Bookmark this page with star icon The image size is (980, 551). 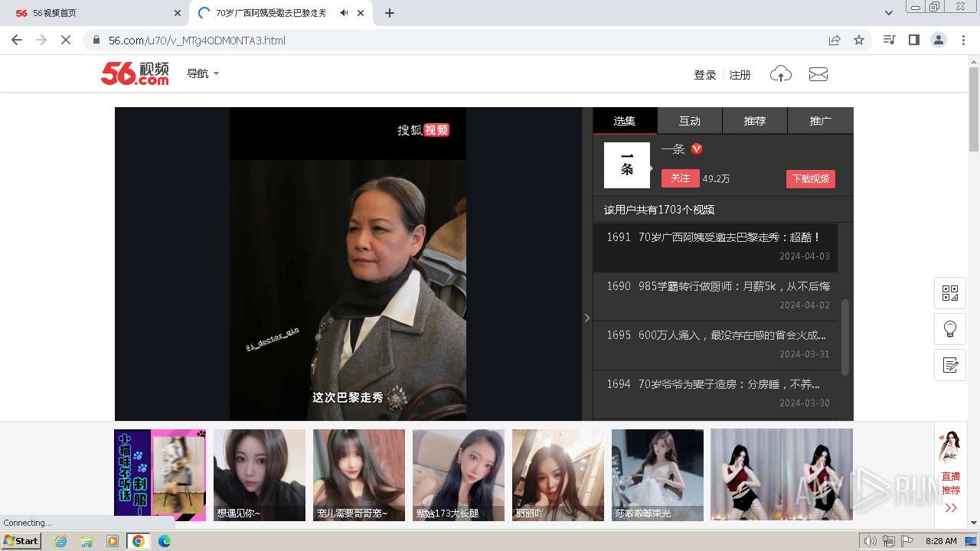(x=859, y=40)
